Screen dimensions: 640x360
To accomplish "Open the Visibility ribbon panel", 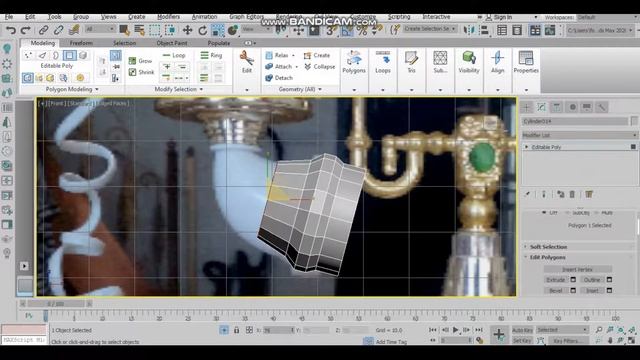I will pyautogui.click(x=469, y=62).
